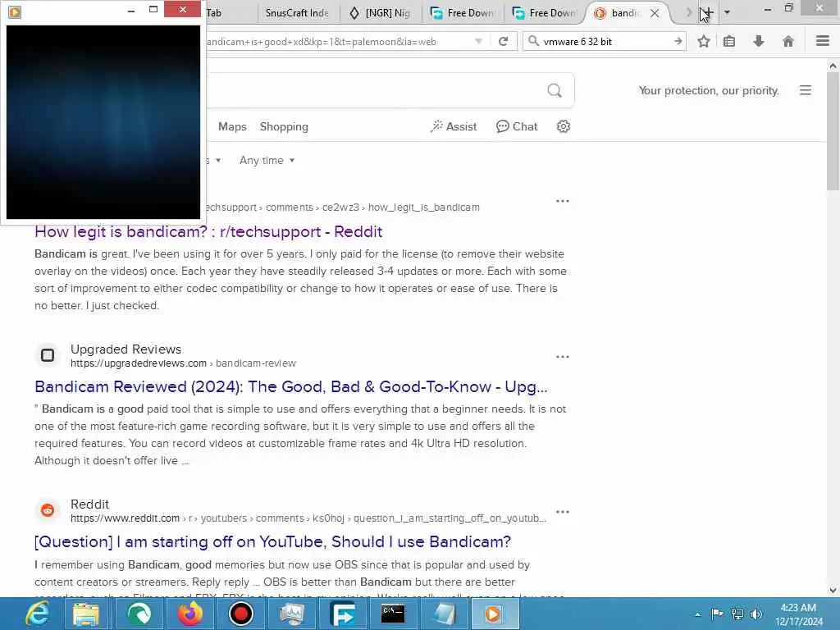The width and height of the screenshot is (840, 630).
Task: Open a new tab with plus button
Action: (x=706, y=12)
